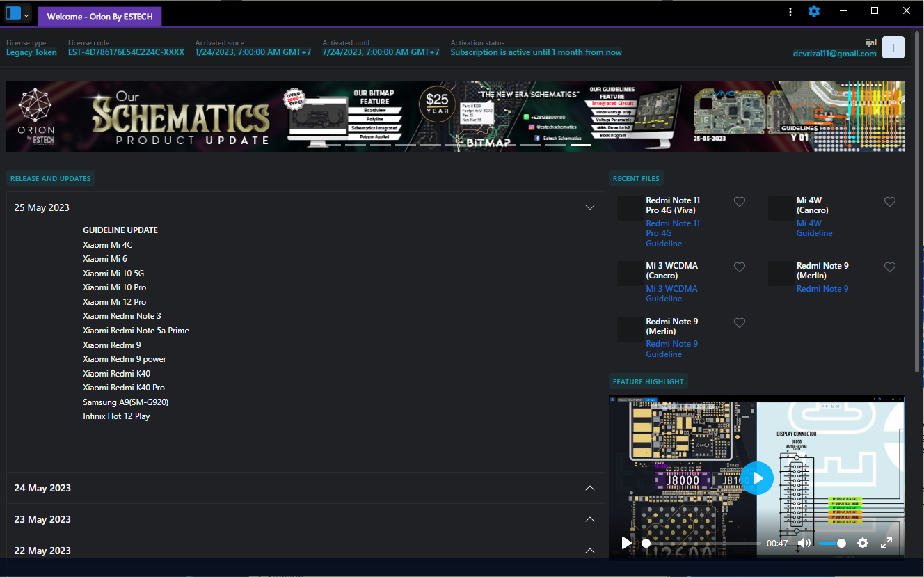Click the large blue play button on the video
The width and height of the screenshot is (924, 577).
(757, 478)
